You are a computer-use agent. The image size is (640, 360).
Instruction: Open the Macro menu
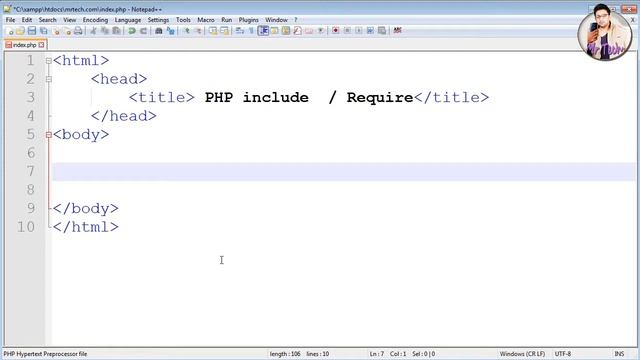tap(206, 20)
